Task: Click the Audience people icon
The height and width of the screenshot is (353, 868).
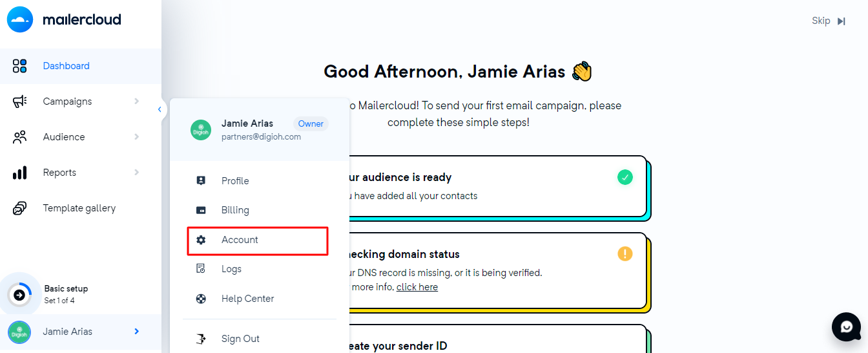Action: tap(20, 137)
